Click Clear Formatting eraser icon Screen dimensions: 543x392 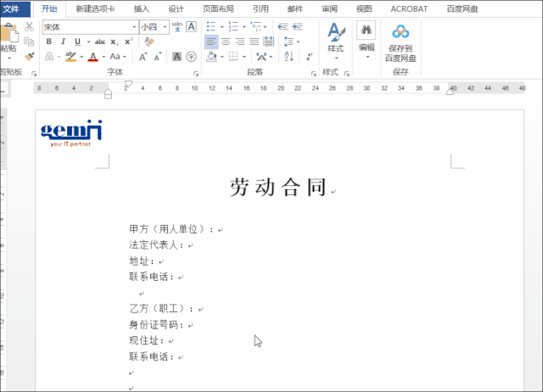(149, 42)
